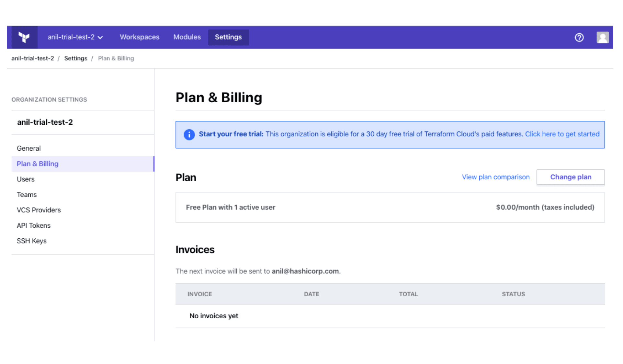Open API Tokens settings
Image resolution: width=623 pixels, height=364 pixels.
pyautogui.click(x=34, y=225)
